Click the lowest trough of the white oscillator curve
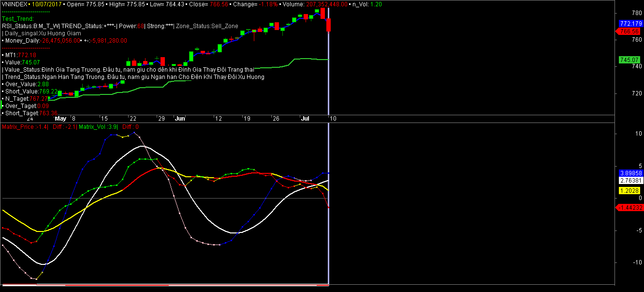The height and width of the screenshot is (292, 644). [44, 264]
